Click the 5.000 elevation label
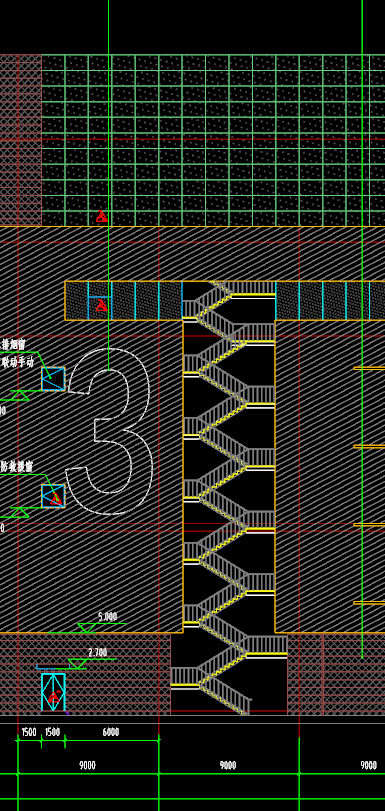Screen dimensions: 385x811 click(x=108, y=617)
